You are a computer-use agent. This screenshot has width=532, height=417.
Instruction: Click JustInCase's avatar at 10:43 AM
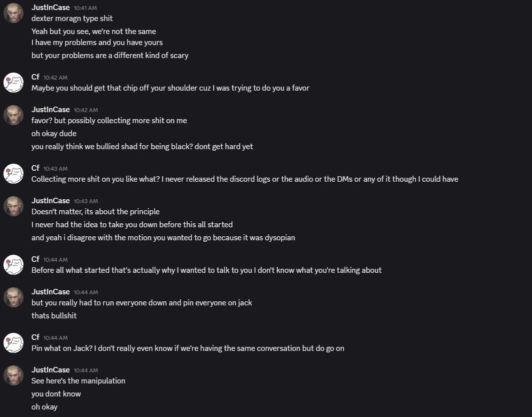(x=13, y=206)
